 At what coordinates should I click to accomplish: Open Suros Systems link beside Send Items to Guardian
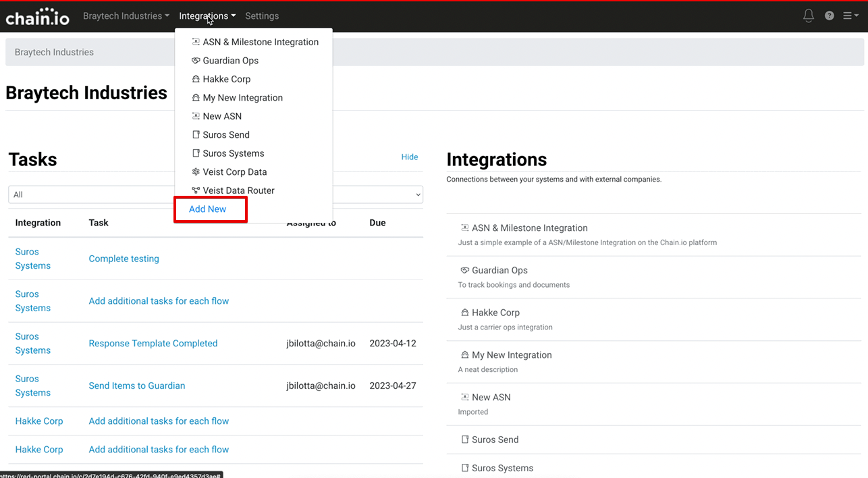pyautogui.click(x=33, y=386)
